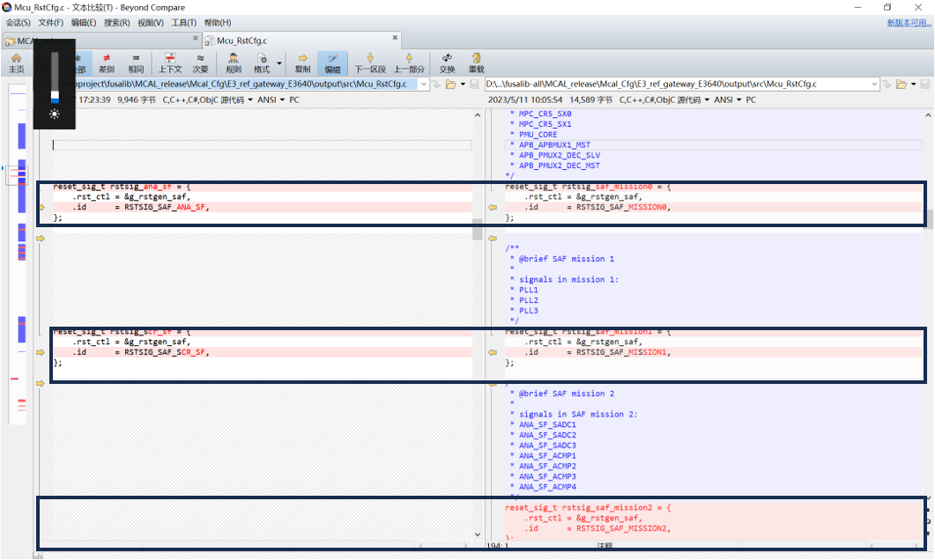Open right pane file path dropdown
The height and width of the screenshot is (560, 935).
click(x=874, y=84)
